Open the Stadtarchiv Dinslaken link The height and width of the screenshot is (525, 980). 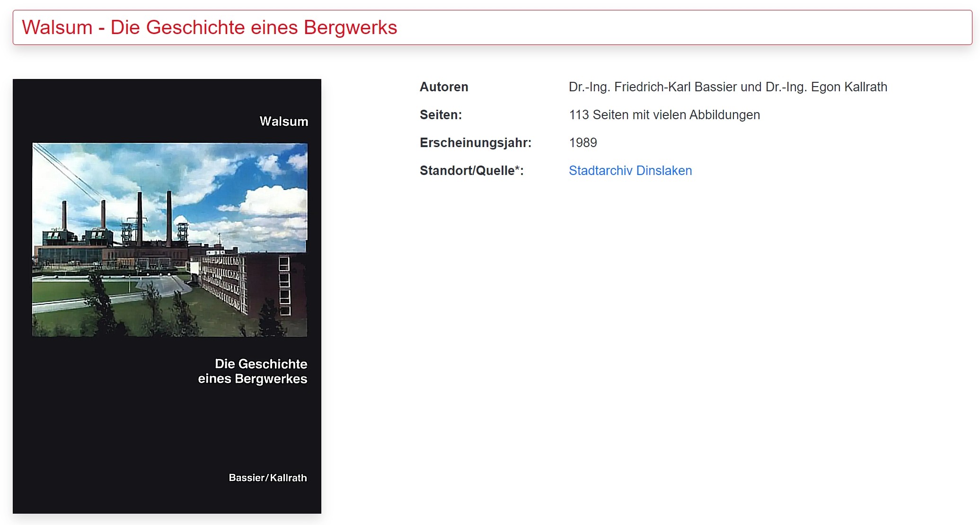click(630, 171)
